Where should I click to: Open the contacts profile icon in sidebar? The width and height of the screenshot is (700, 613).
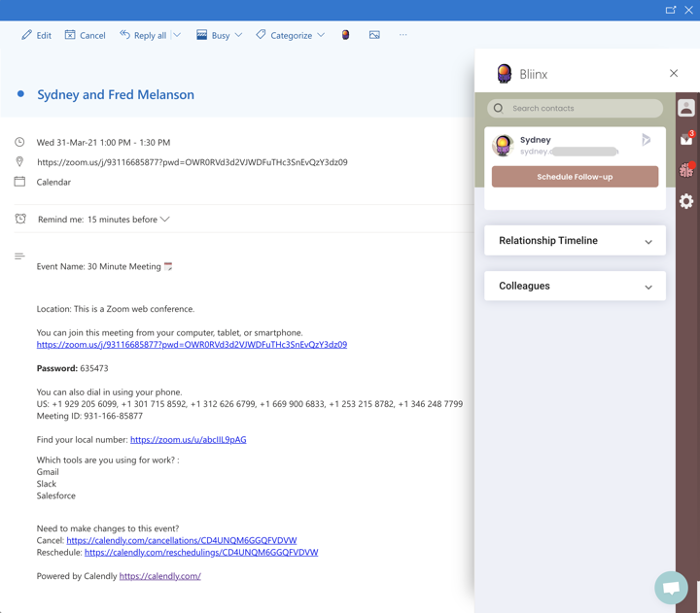686,108
